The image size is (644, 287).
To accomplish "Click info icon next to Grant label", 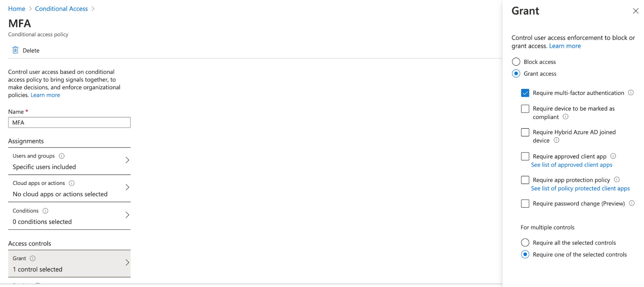I will [33, 258].
